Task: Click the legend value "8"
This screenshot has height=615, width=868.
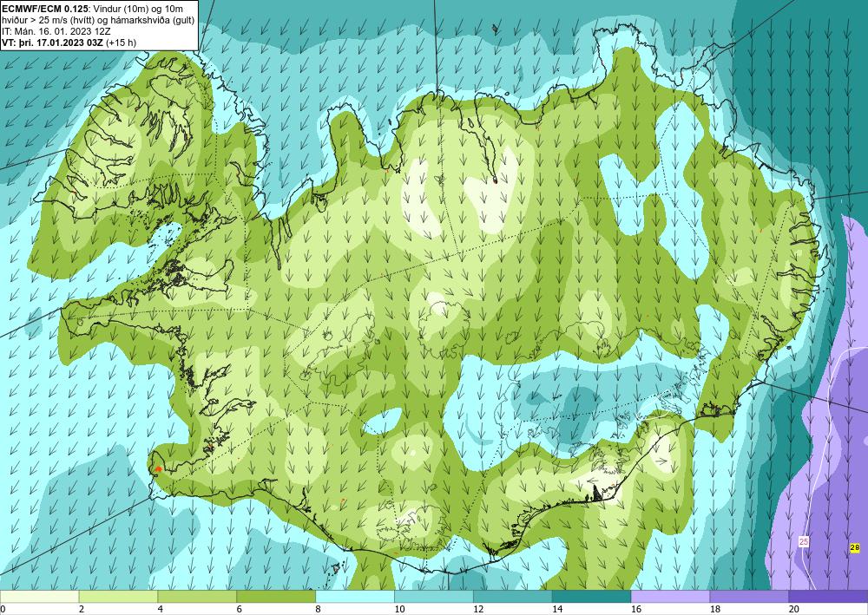Action: [x=319, y=610]
